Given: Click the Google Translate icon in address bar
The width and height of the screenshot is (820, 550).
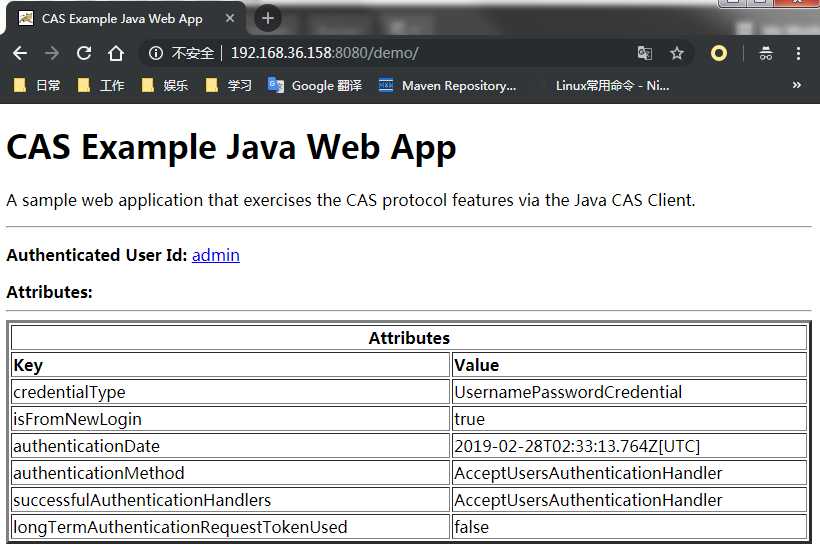Looking at the screenshot, I should 645,53.
